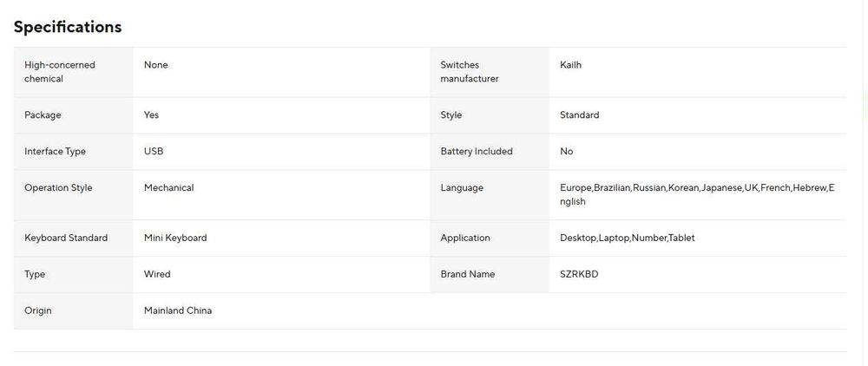Select the USB interface value
Screen dimensions: 868x366
coord(154,152)
